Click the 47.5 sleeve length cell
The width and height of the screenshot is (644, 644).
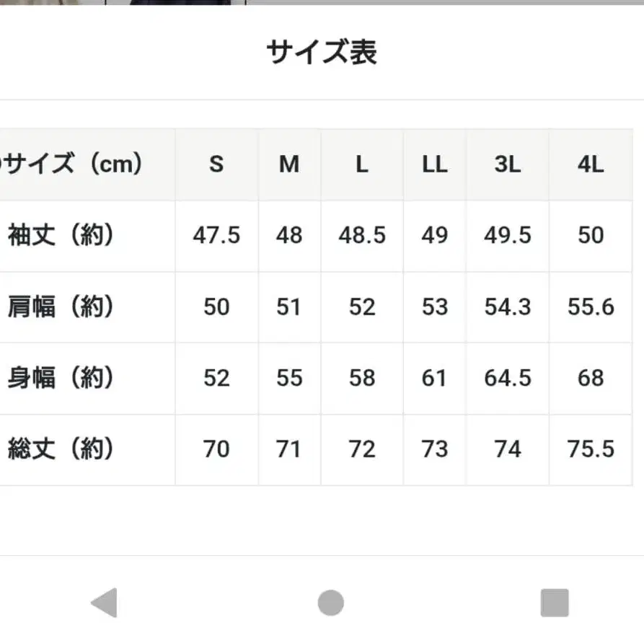[x=216, y=235]
